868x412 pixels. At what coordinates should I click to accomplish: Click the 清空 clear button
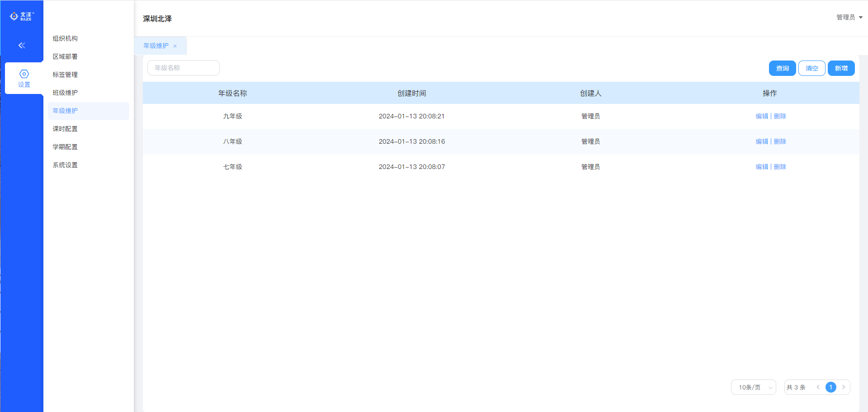[811, 68]
